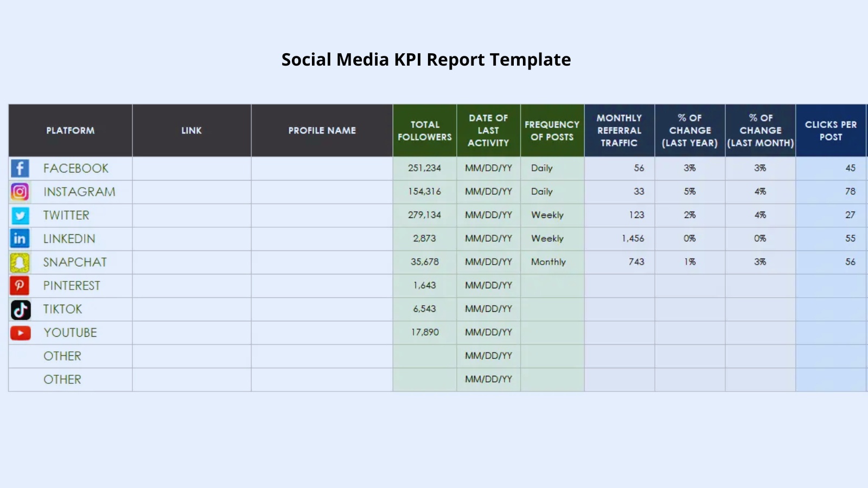The height and width of the screenshot is (488, 868).
Task: Select the PROFILE NAME column header
Action: click(x=322, y=131)
